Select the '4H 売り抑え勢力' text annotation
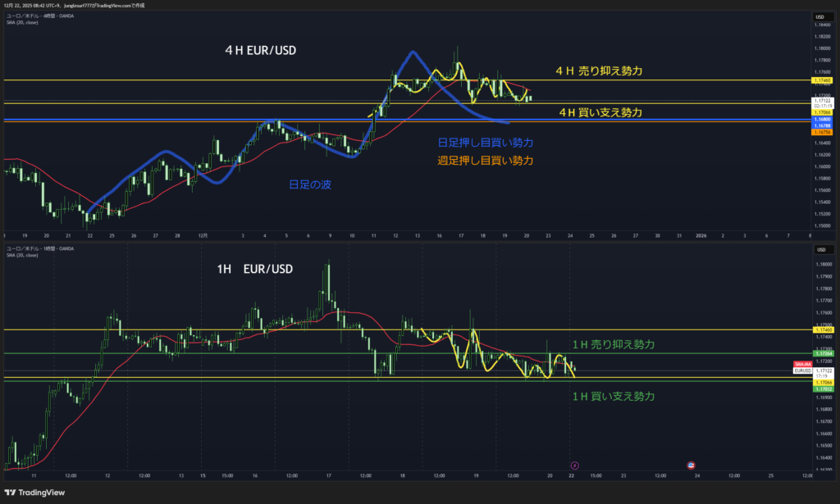Viewport: 840px width, 504px height. (599, 71)
